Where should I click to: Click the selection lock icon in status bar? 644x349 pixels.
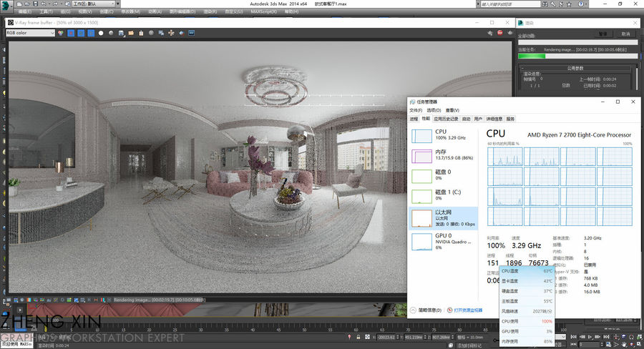(x=358, y=337)
